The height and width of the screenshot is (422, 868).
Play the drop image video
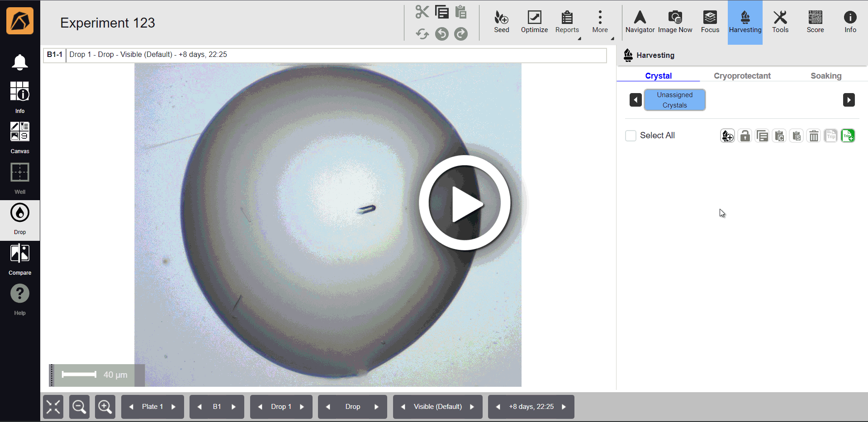[465, 203]
